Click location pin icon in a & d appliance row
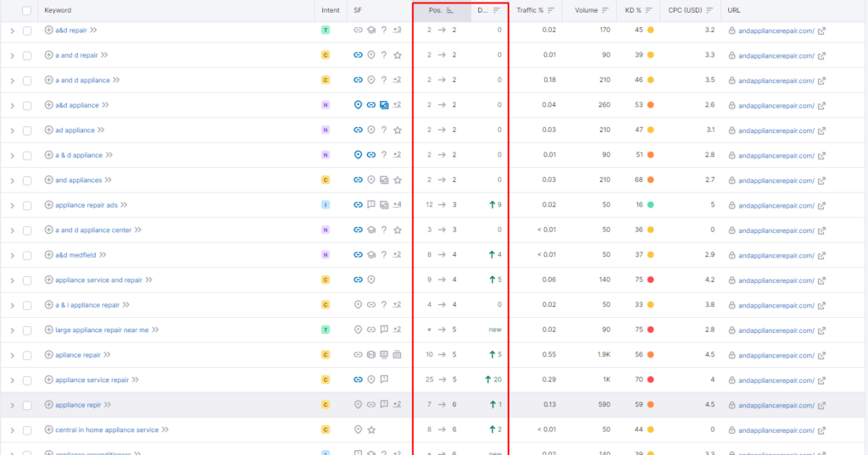Screen dimensions: 868x455 [359, 155]
